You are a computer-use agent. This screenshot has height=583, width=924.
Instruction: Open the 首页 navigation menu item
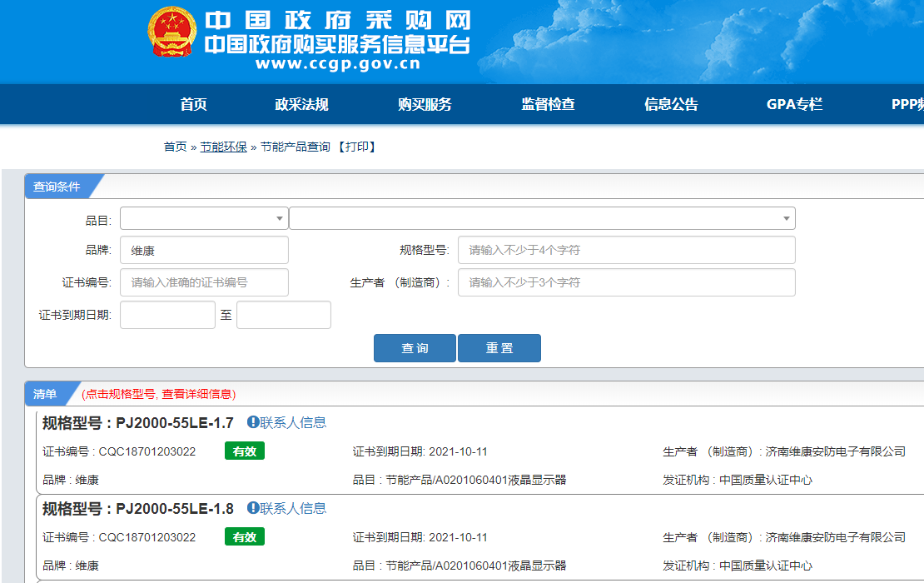(x=193, y=104)
